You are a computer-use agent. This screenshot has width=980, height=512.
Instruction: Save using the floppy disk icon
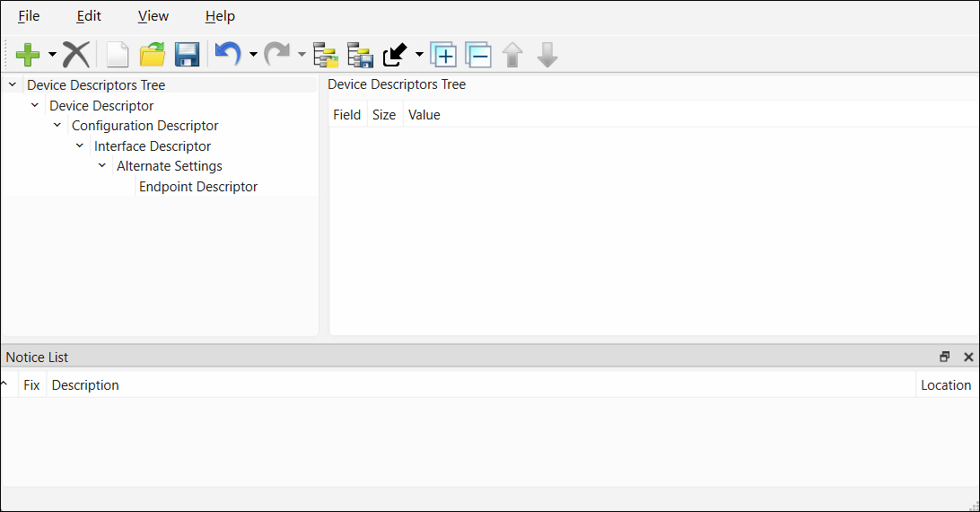[187, 55]
